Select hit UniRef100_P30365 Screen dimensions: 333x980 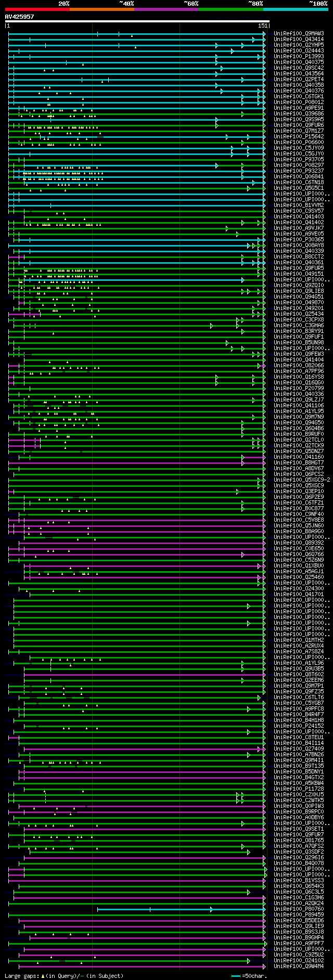[299, 239]
